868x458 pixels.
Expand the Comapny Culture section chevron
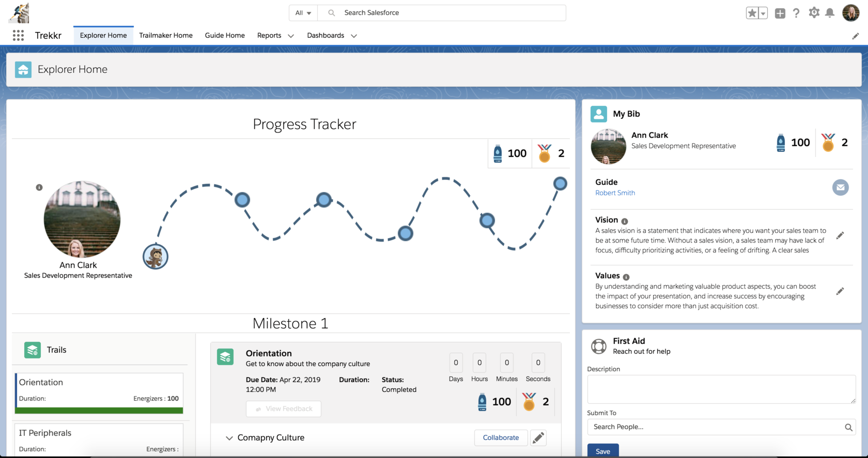[229, 438]
